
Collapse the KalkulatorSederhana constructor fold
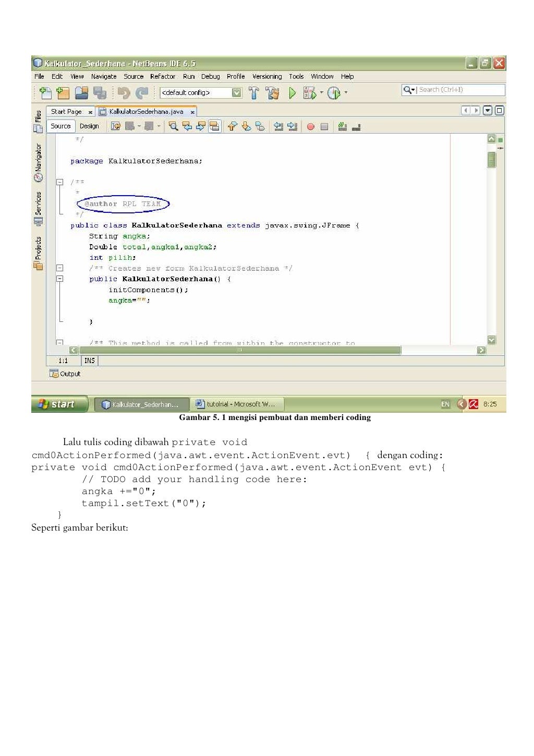(60, 279)
